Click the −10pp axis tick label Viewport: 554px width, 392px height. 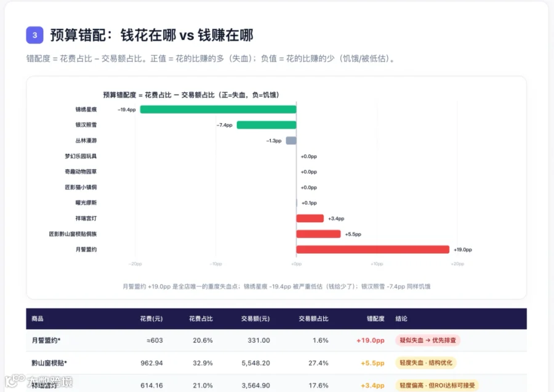(216, 264)
